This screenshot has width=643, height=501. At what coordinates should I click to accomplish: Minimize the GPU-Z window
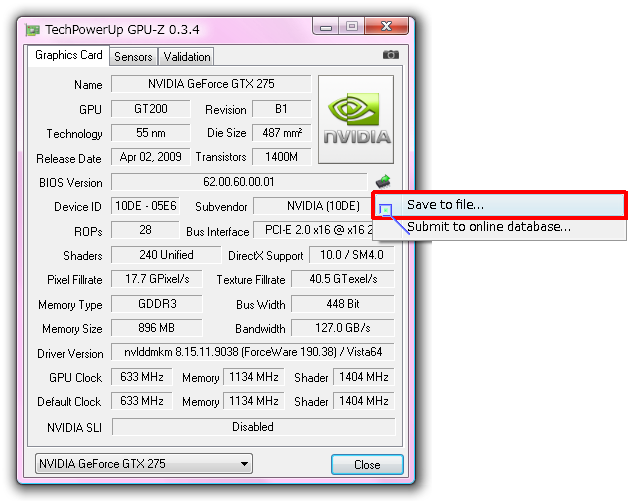click(x=326, y=27)
